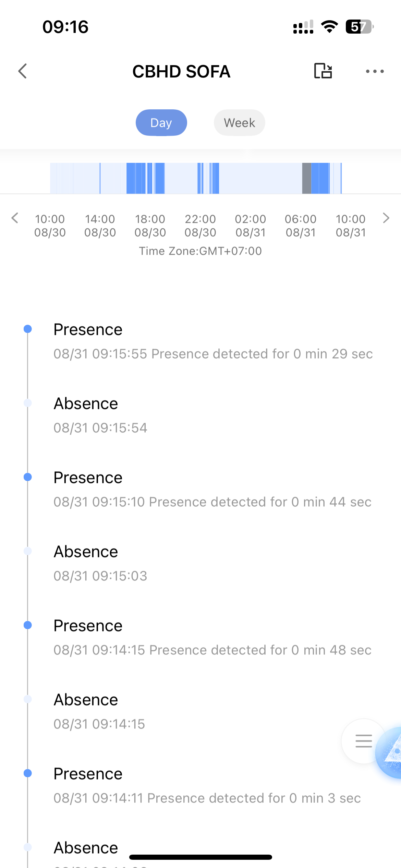The width and height of the screenshot is (401, 868).
Task: Open the Presence entry at 09:15:55
Action: 212,341
